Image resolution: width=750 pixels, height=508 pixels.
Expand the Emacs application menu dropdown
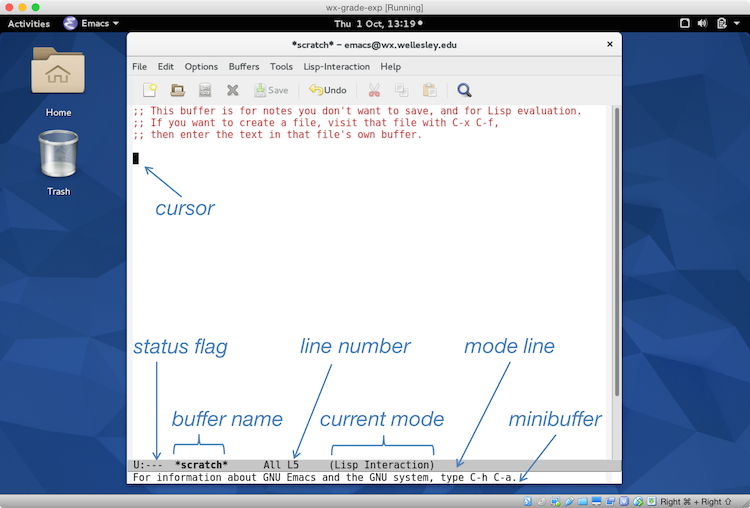[91, 23]
